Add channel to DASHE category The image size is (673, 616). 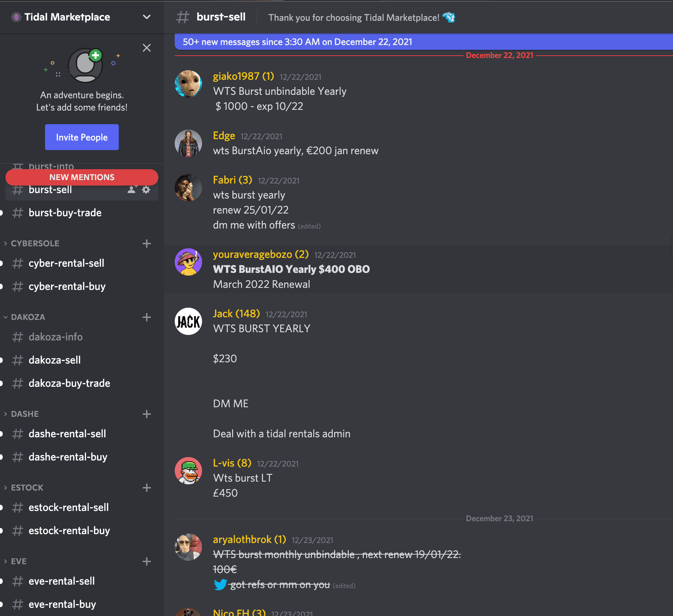147,414
